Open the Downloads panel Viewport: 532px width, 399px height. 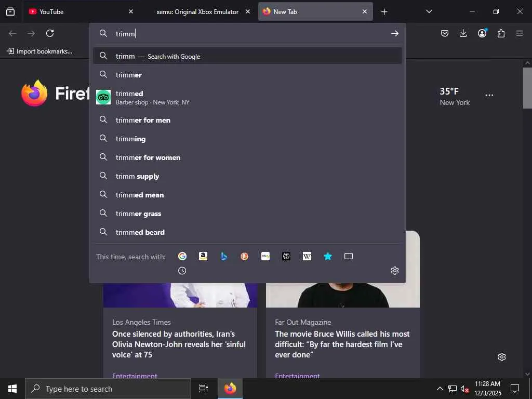(463, 33)
